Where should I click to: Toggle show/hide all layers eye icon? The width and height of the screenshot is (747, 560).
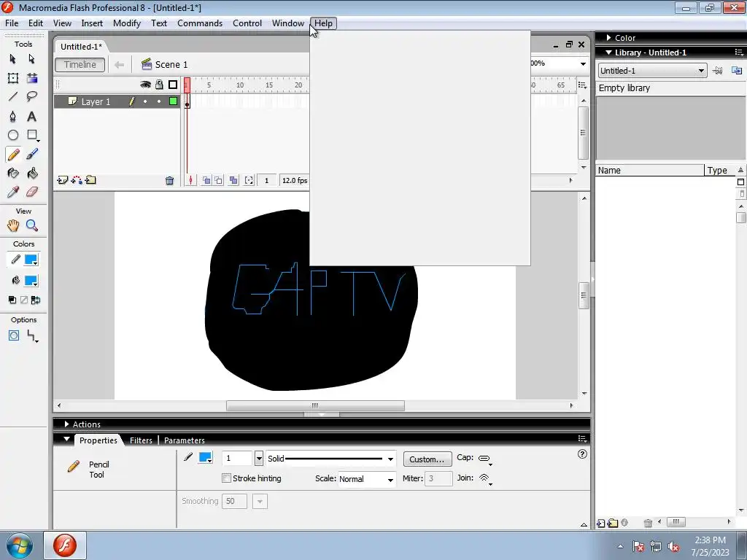click(145, 85)
